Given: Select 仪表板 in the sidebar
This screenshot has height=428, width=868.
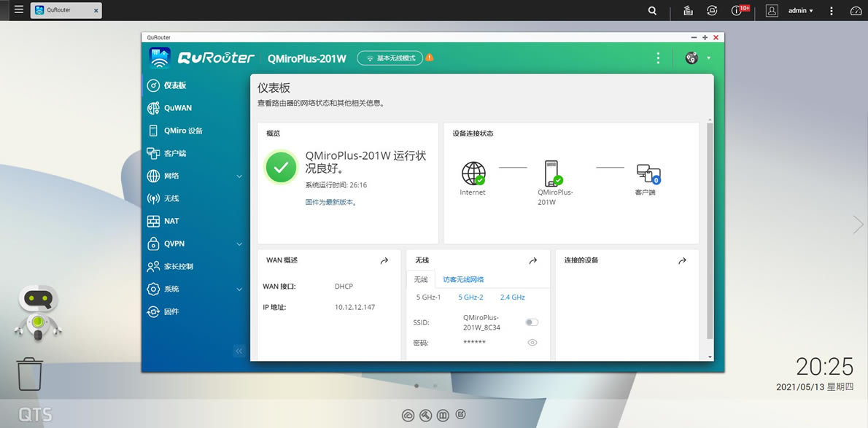Looking at the screenshot, I should point(193,85).
